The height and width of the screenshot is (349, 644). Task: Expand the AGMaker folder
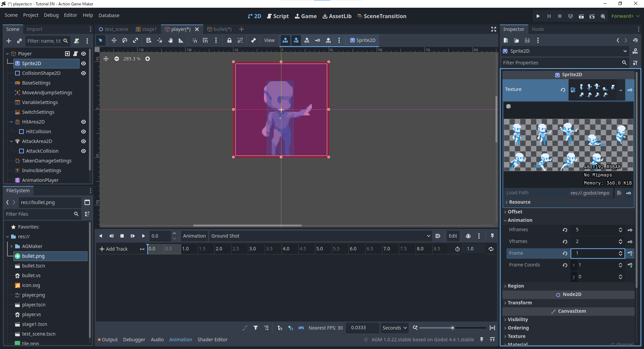tap(11, 246)
